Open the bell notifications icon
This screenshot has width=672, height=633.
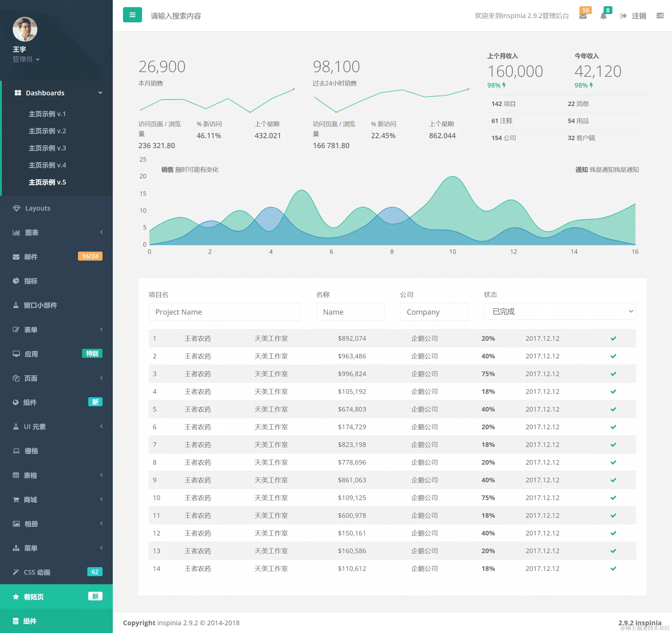point(603,16)
